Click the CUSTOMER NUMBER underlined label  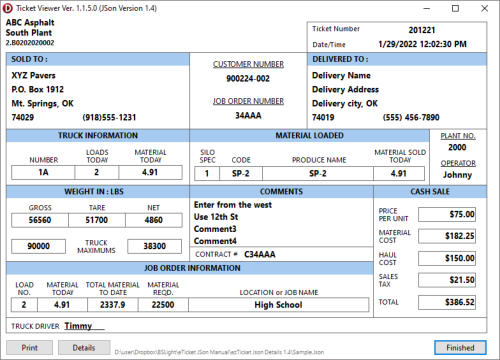pyautogui.click(x=248, y=64)
